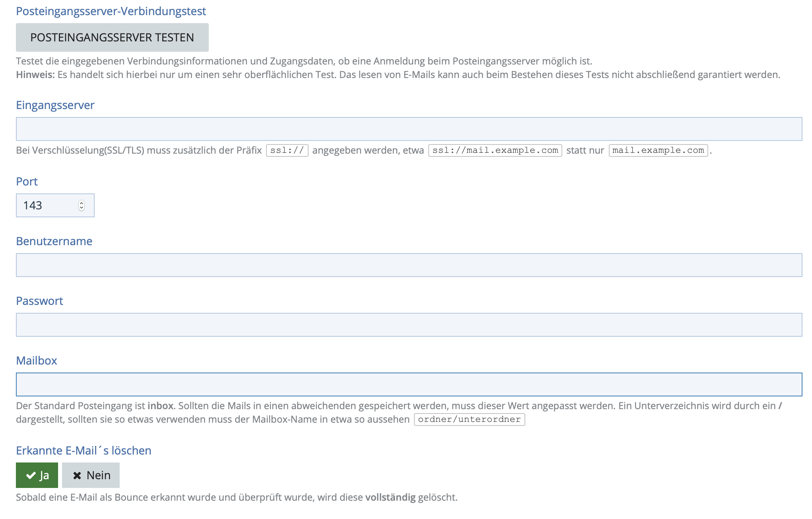Click the Benutzername label
The width and height of the screenshot is (812, 519).
click(54, 241)
